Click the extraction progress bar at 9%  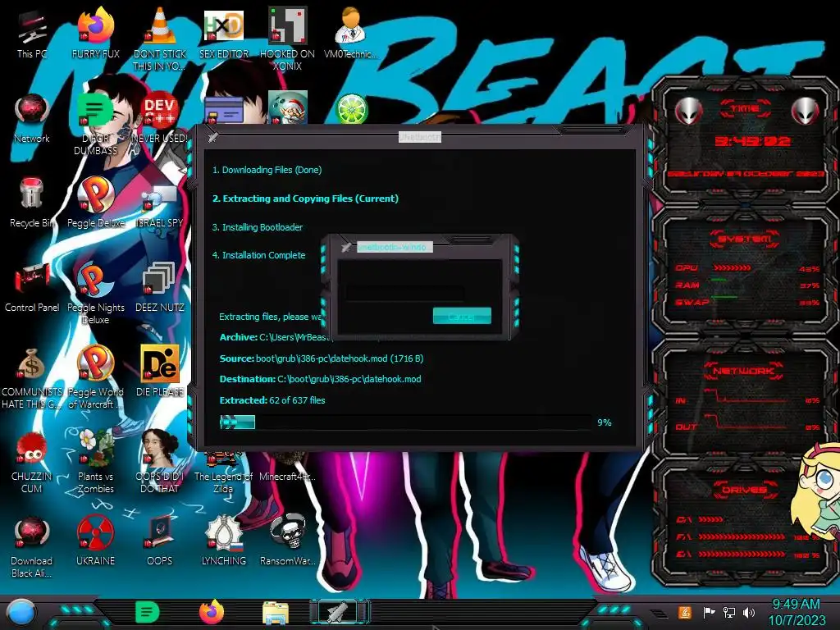coord(405,422)
